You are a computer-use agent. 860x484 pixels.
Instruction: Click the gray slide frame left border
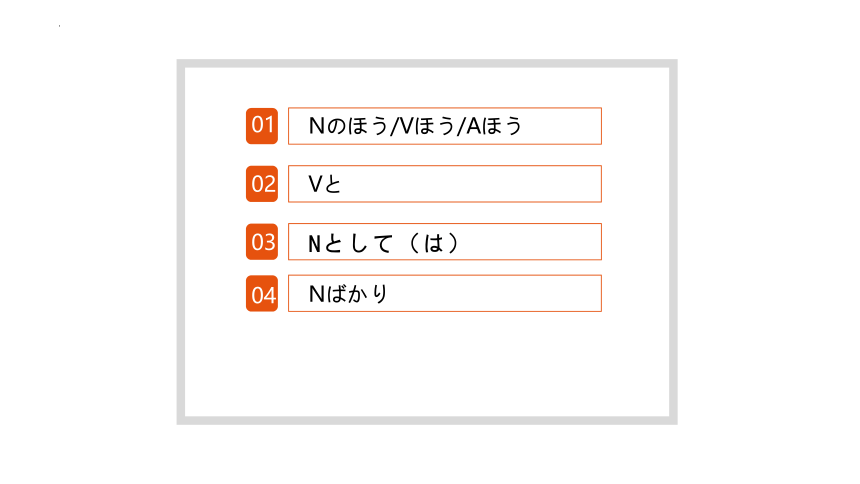pyautogui.click(x=181, y=242)
